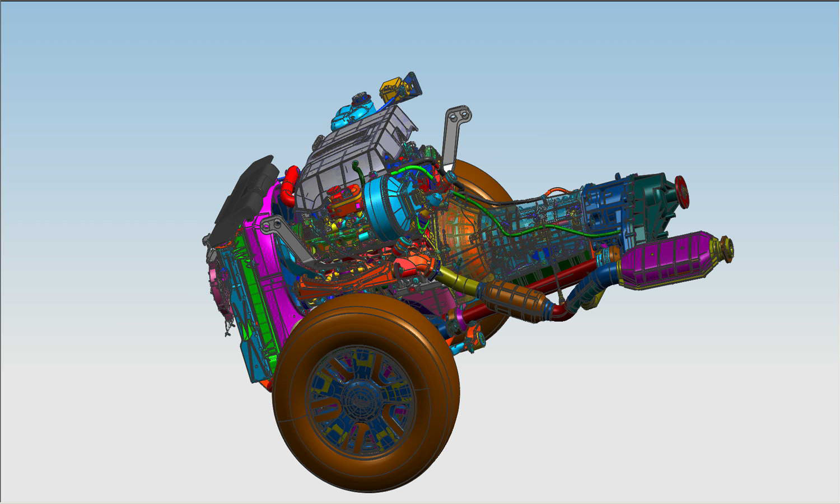Screen dimensions: 840x504
Task: Select the front wheel center hub cap
Action: pos(360,398)
